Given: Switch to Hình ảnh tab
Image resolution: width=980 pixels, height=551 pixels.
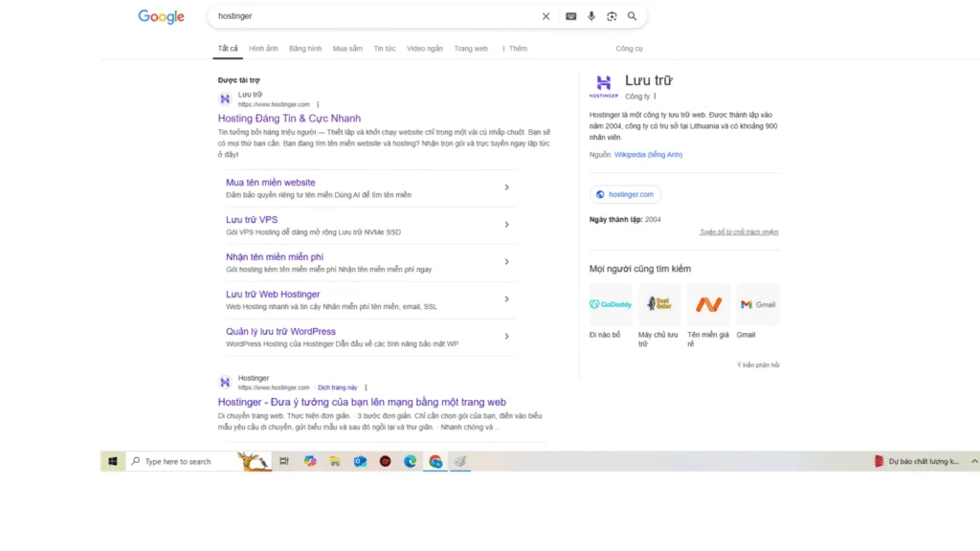Looking at the screenshot, I should click(263, 48).
